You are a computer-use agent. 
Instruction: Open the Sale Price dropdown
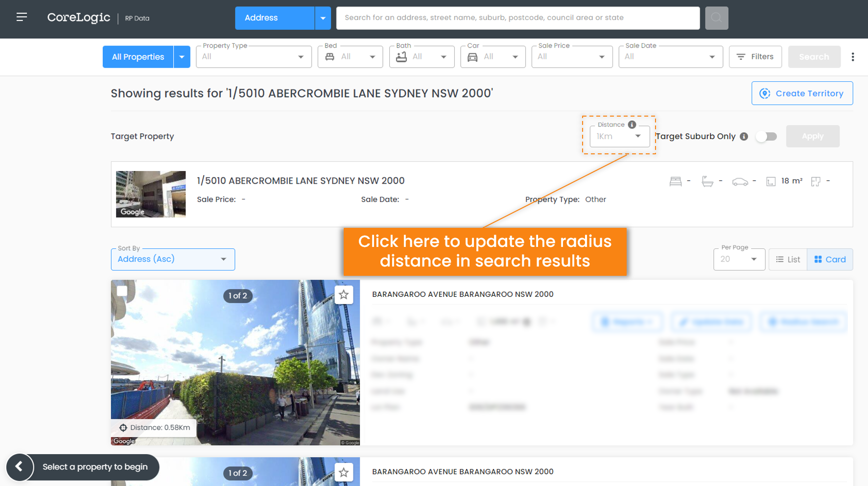point(572,57)
